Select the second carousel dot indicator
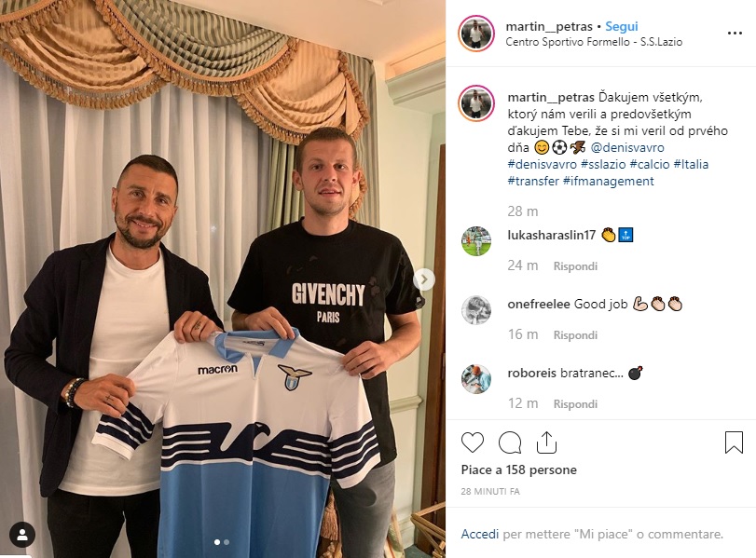Viewport: 756px width, 558px height. (x=227, y=542)
